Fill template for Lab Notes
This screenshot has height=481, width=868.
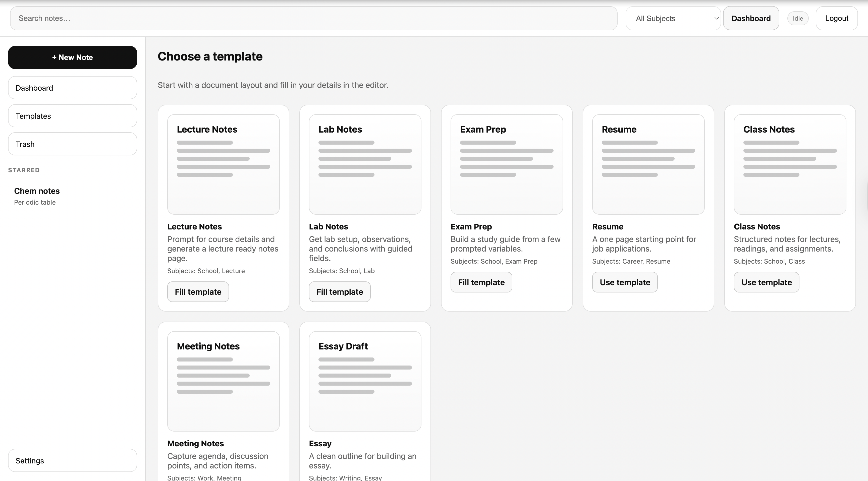click(x=340, y=292)
